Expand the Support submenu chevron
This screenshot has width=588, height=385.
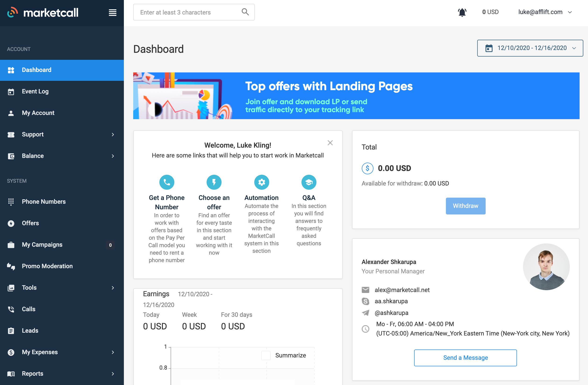click(113, 135)
